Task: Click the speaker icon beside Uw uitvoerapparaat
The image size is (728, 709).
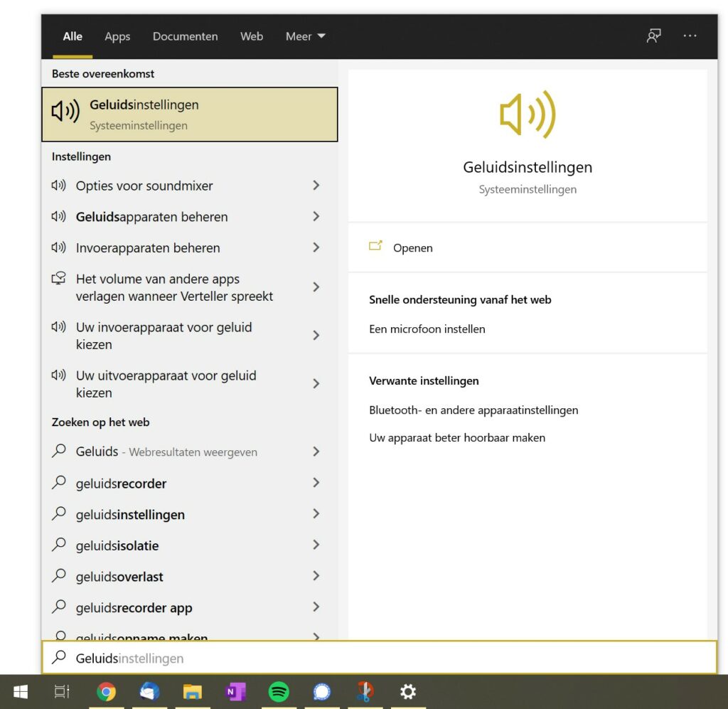Action: [x=58, y=375]
